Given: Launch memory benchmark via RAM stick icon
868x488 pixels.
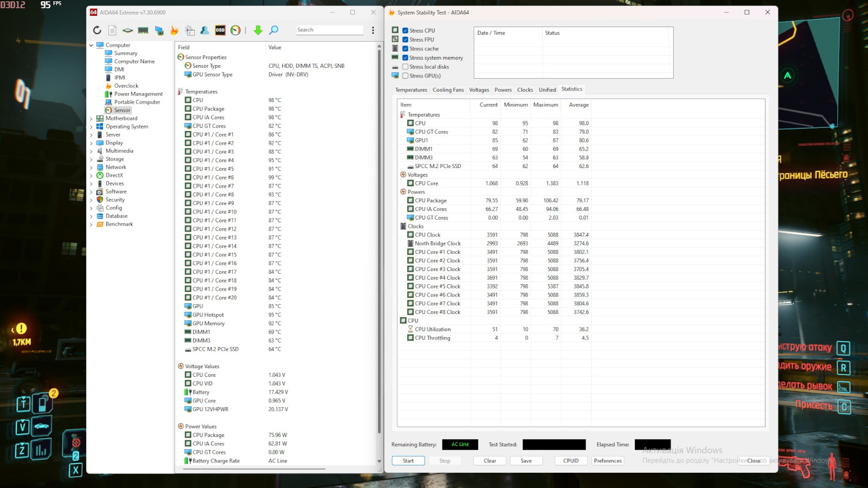Looking at the screenshot, I should 143,30.
